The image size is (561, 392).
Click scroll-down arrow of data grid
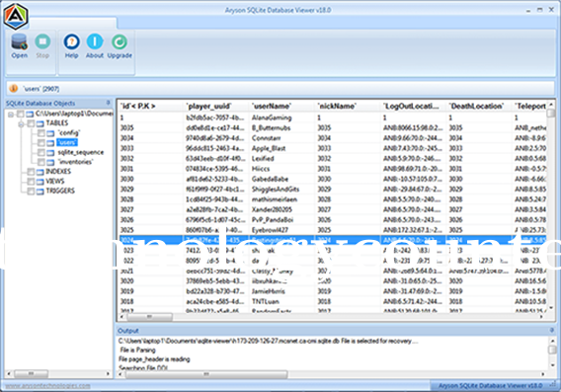551,308
